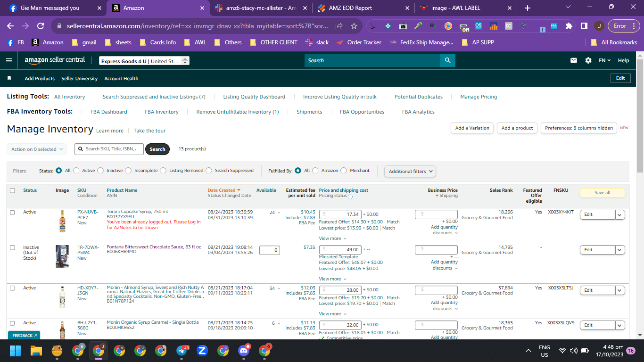Viewport: 644px width, 362px height.
Task: Click the magnifier search button in header
Action: point(447,60)
